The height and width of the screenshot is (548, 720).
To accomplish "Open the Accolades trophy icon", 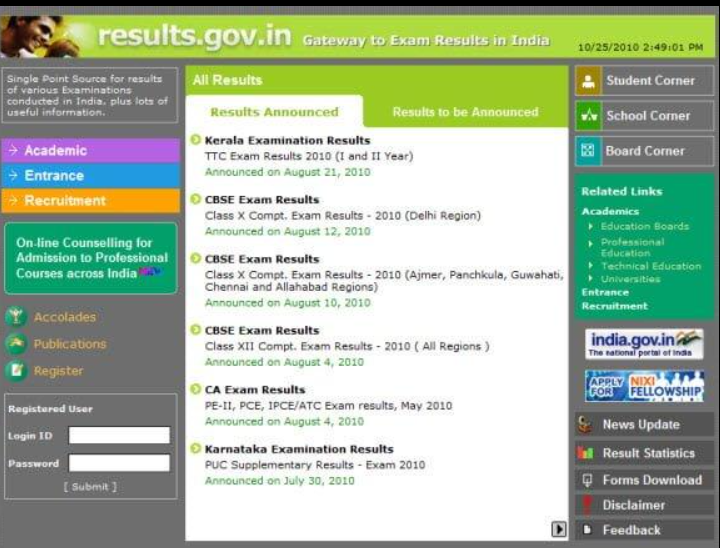I will click(15, 317).
